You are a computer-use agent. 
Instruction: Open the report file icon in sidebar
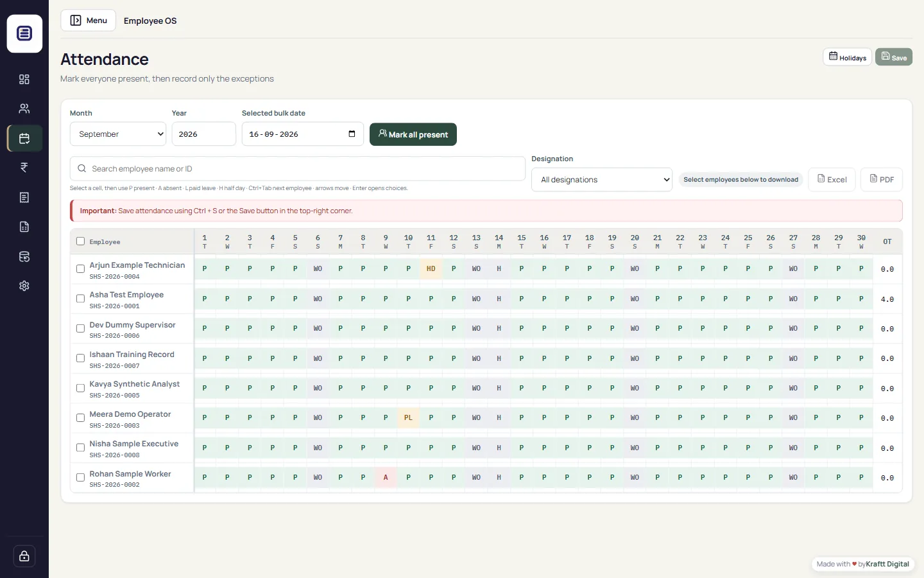[x=24, y=227]
